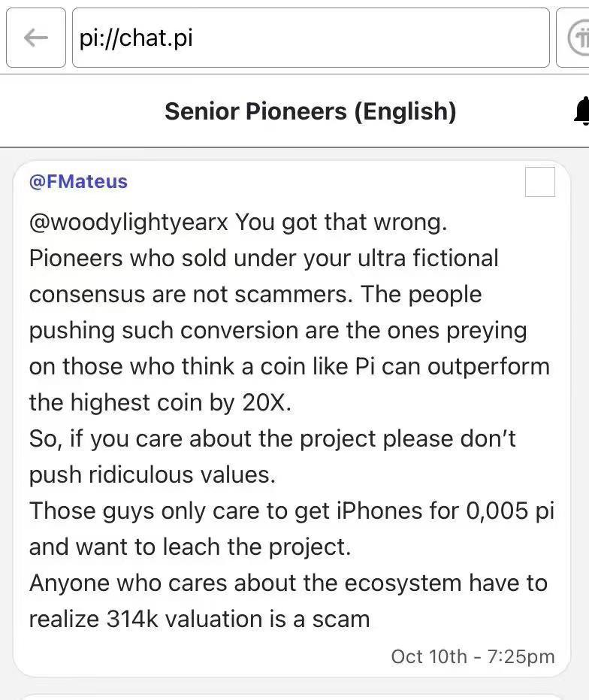Click the "push ridiculous values." line
The image size is (589, 700).
point(153,475)
